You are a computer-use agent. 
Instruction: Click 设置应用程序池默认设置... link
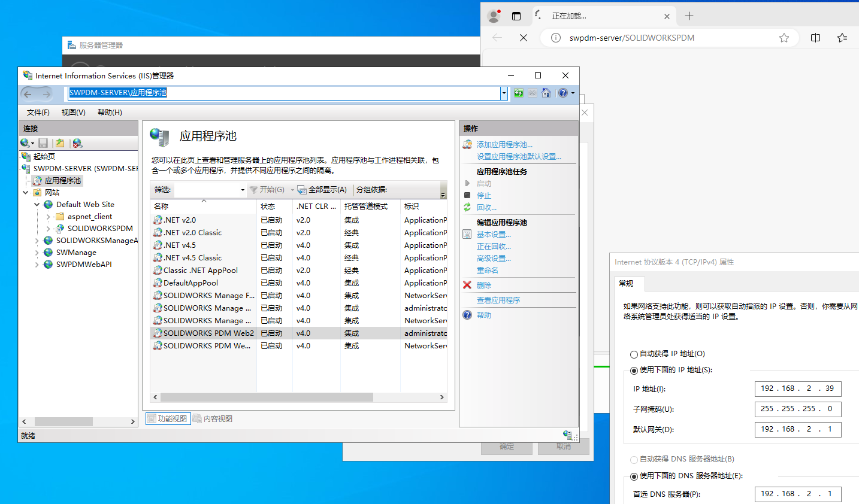519,157
